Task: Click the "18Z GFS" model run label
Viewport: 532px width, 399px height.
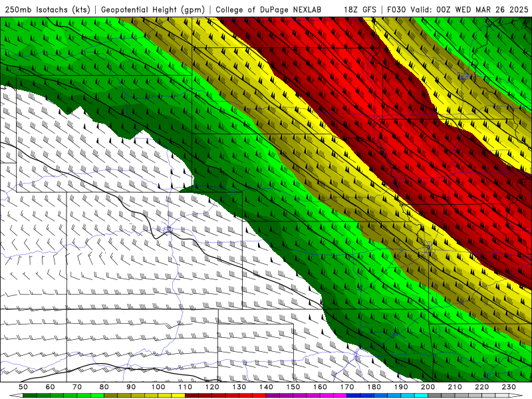Action: tap(360, 10)
